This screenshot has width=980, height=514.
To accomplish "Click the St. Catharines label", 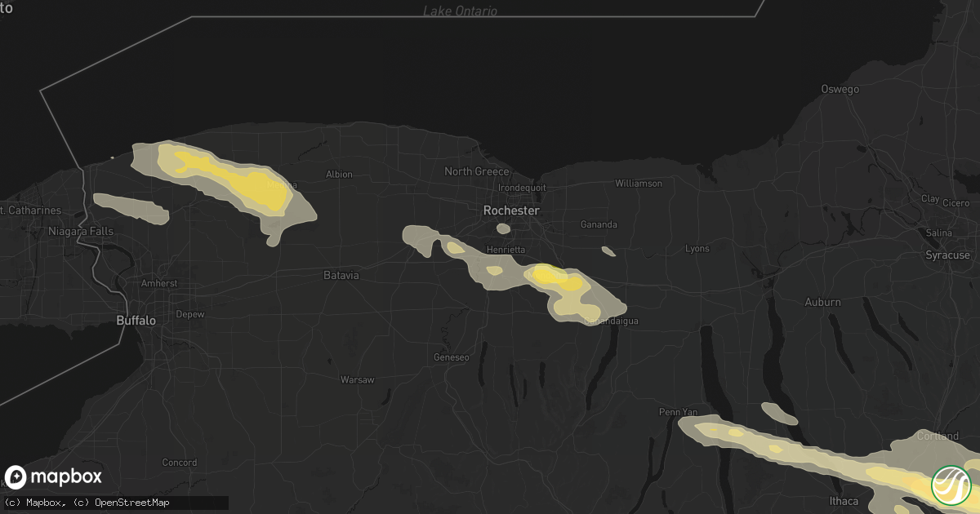I will coord(30,210).
